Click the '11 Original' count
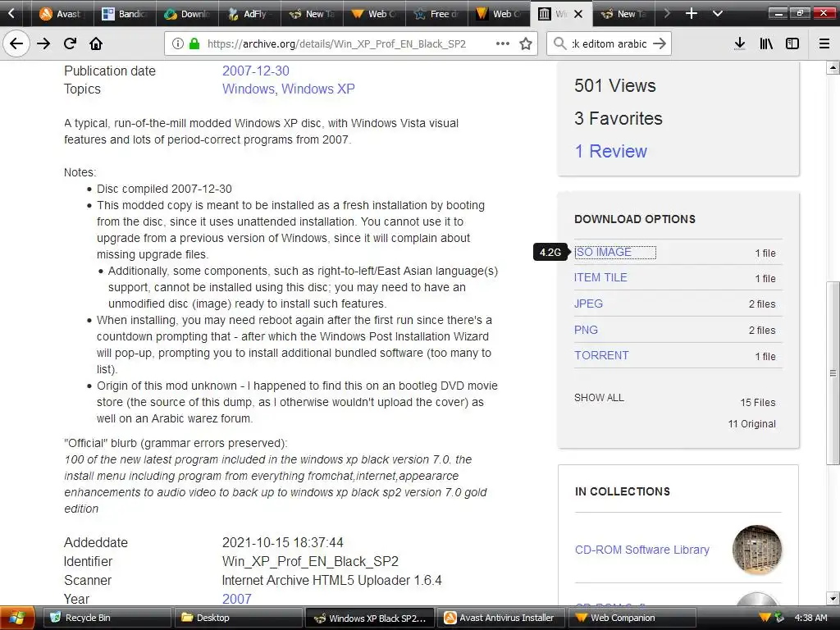840x630 pixels. (x=751, y=424)
